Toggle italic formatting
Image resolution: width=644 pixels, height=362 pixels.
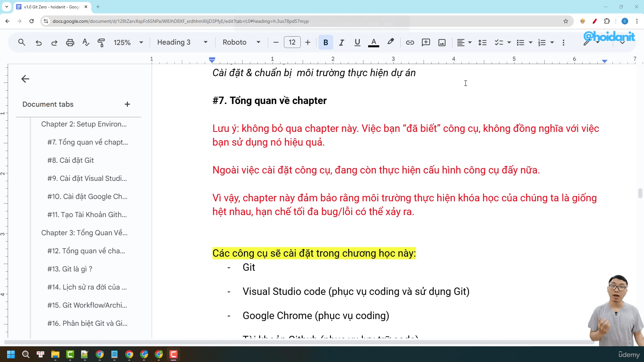click(x=342, y=43)
